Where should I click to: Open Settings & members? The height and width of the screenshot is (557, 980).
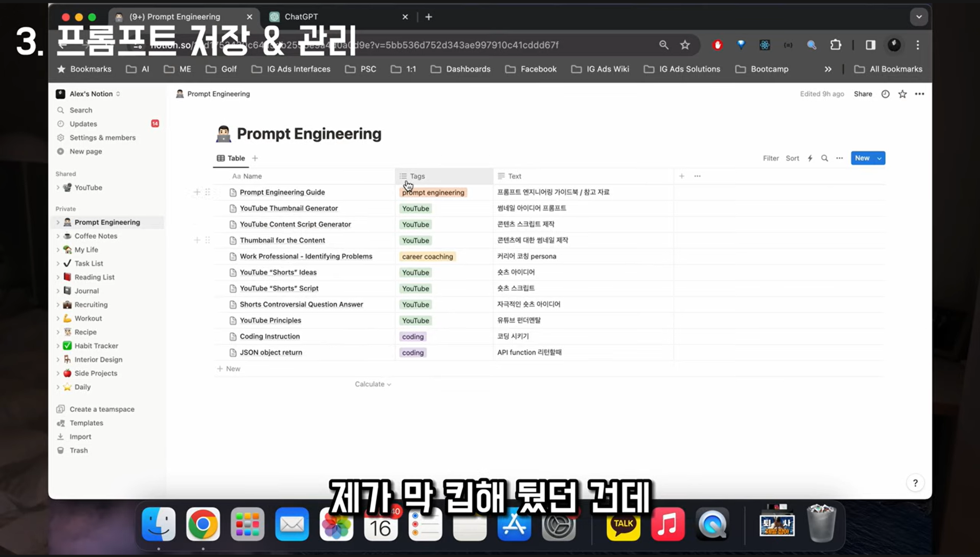click(102, 138)
